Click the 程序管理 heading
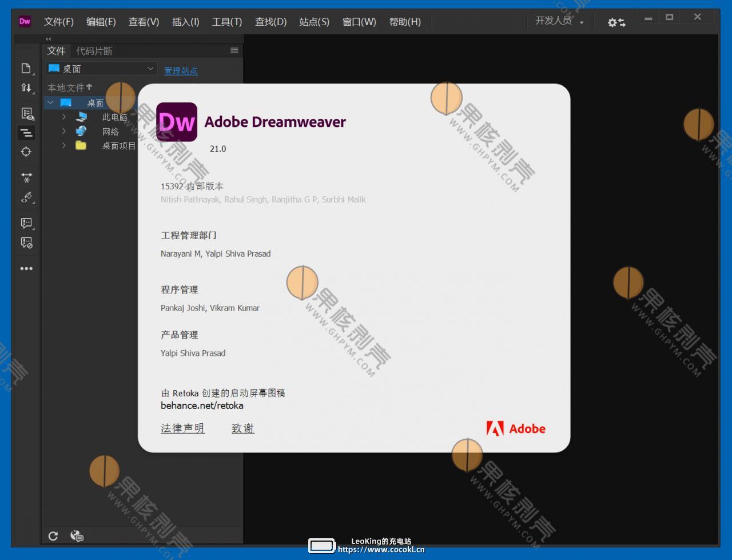Viewport: 732px width, 560px height. tap(180, 289)
